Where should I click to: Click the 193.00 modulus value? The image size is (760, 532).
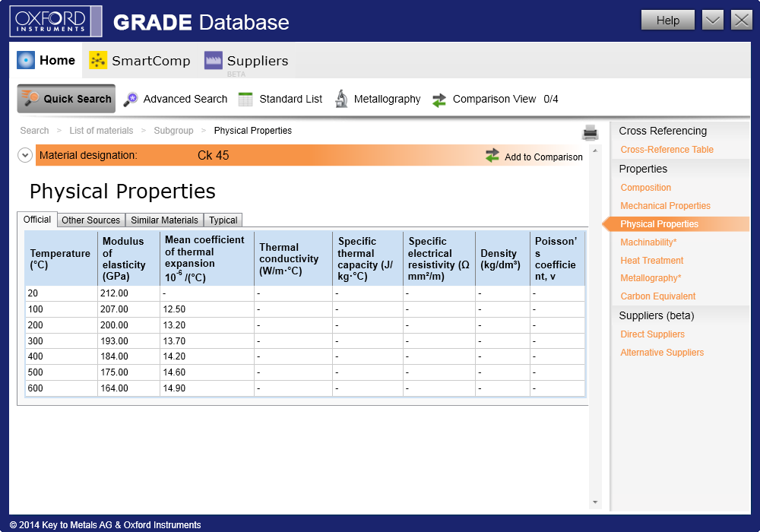[115, 341]
